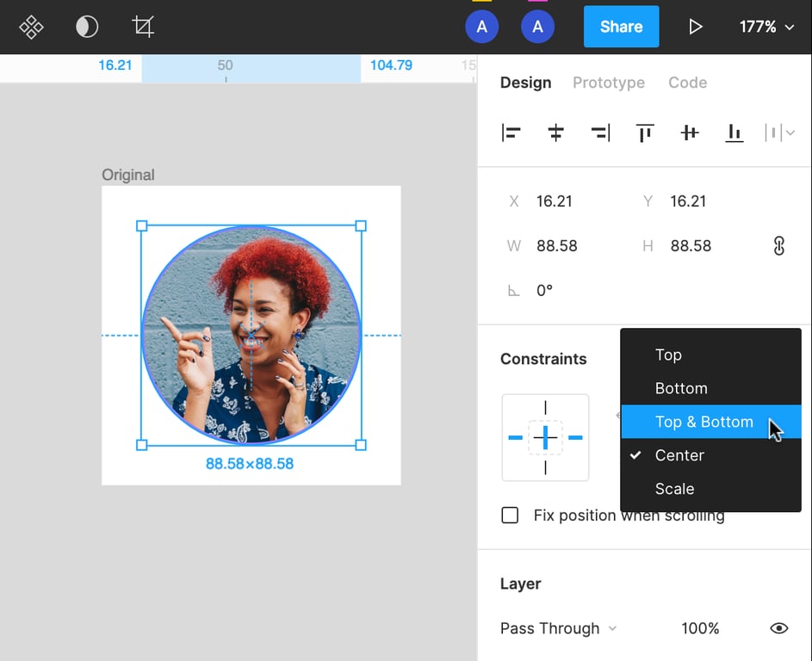The height and width of the screenshot is (661, 812).
Task: Enable Fix position when scrolling checkbox
Action: [511, 516]
